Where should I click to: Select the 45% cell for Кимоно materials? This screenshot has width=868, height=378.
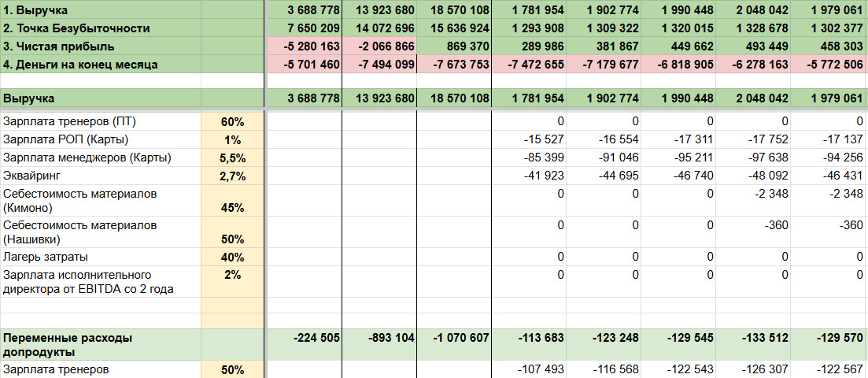[x=233, y=208]
